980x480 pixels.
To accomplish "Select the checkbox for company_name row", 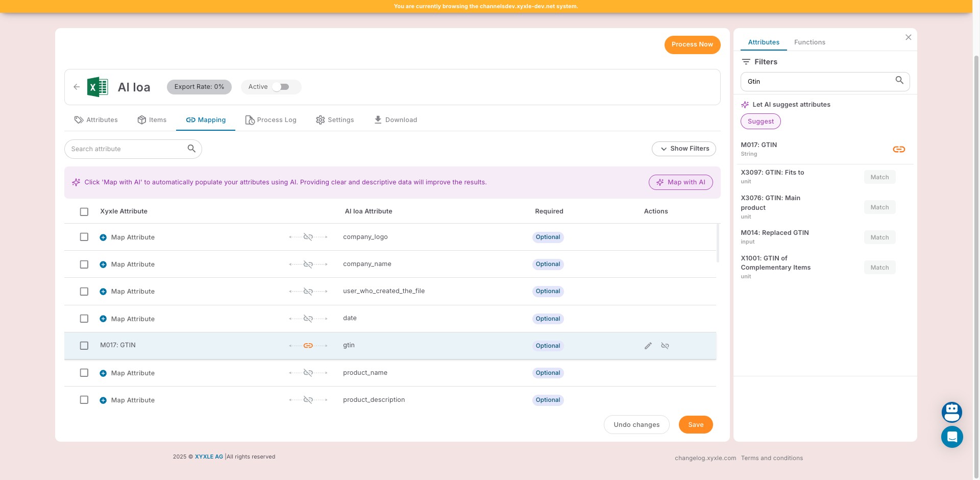I will coord(84,265).
